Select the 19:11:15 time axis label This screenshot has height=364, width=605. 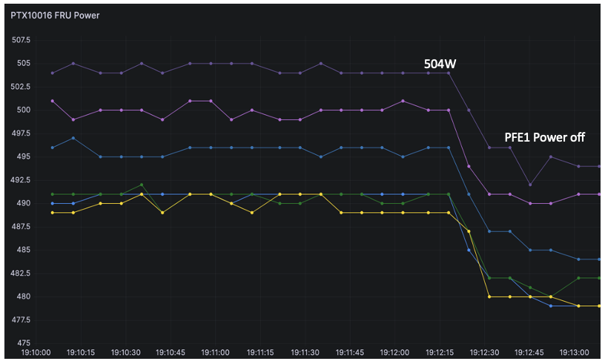(x=260, y=352)
